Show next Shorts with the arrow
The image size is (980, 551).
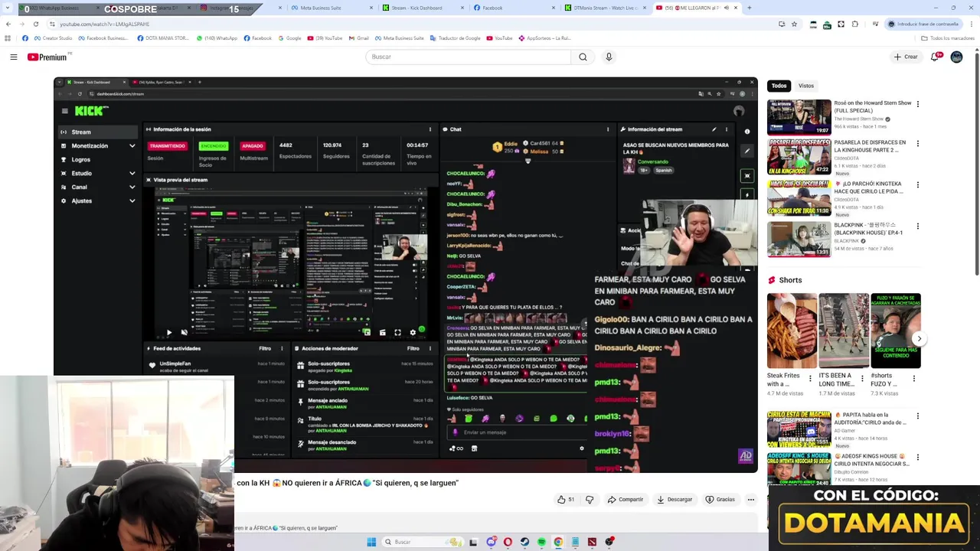919,338
